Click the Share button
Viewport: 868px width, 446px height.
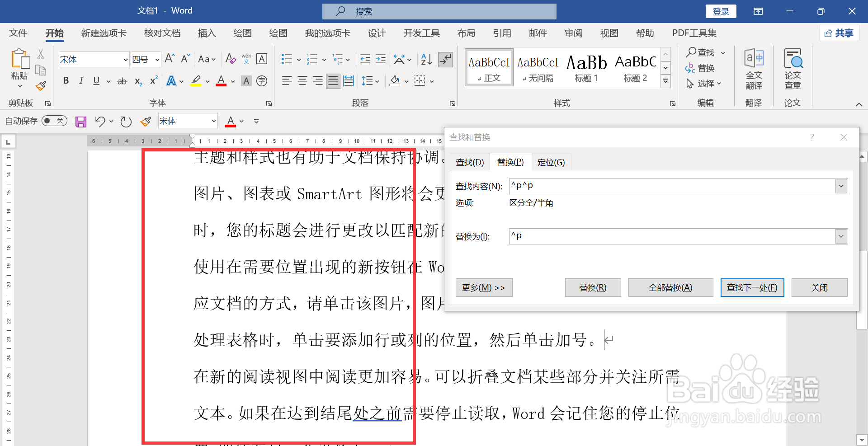(x=839, y=33)
